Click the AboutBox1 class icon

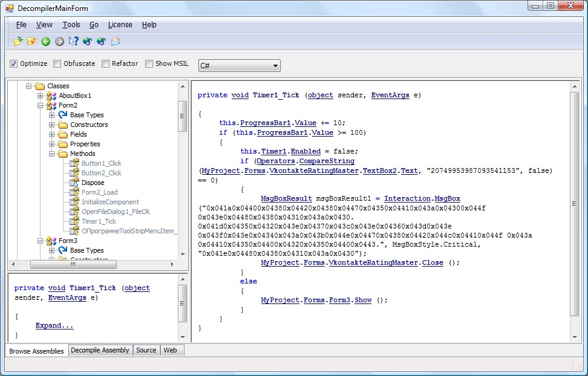[x=51, y=96]
